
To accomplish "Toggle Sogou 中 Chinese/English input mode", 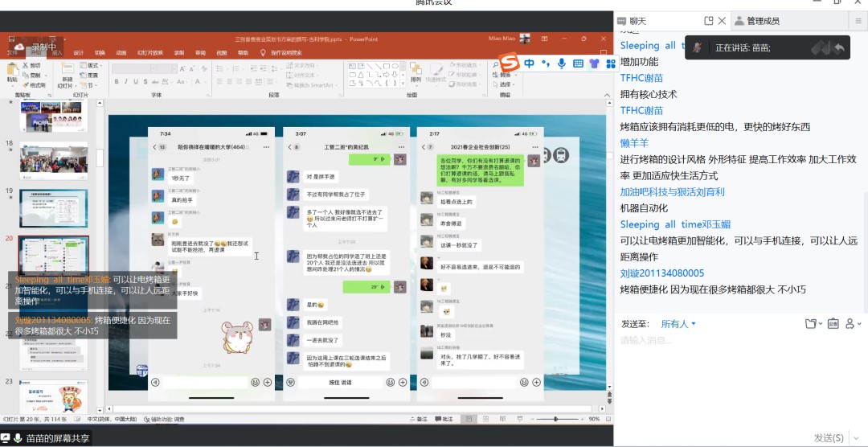I will [529, 64].
